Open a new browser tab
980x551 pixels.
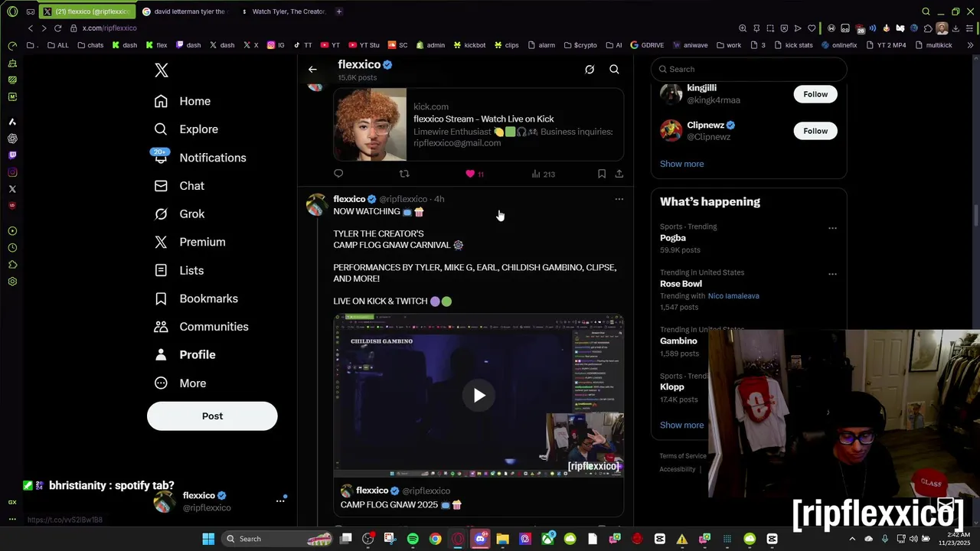339,11
